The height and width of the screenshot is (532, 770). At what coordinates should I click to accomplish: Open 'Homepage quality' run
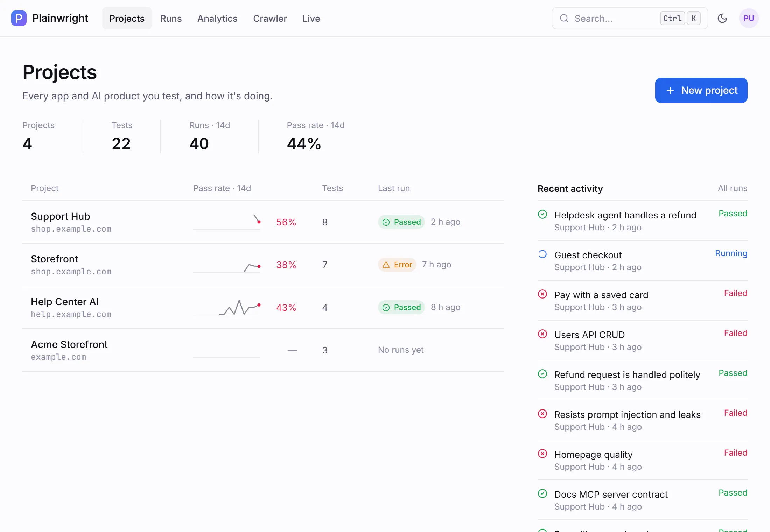642,460
